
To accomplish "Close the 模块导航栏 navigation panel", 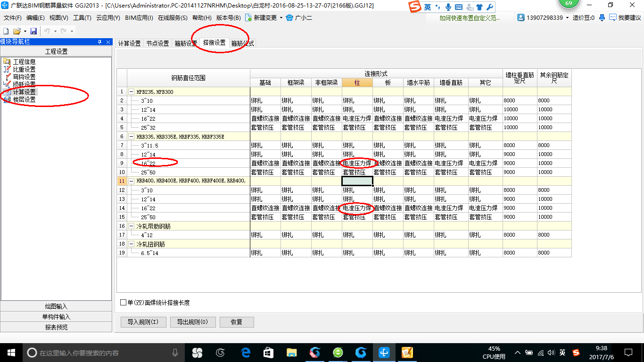I will coord(108,42).
